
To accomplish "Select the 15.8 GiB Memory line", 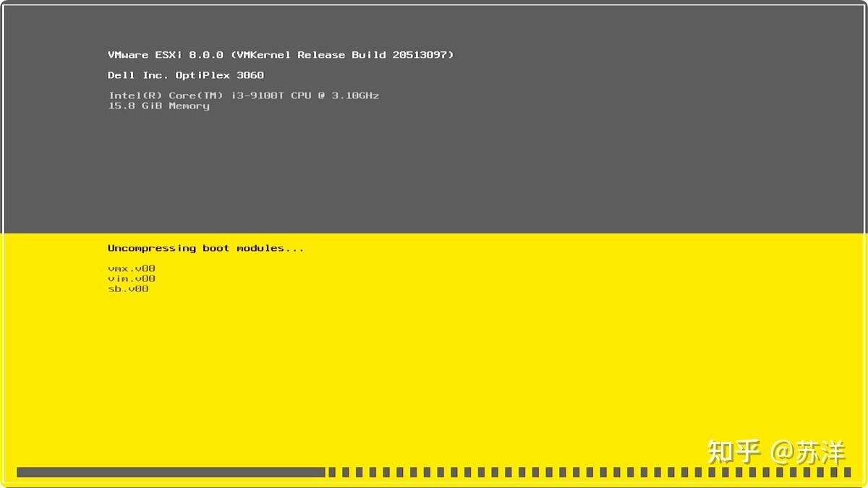I will click(x=159, y=106).
